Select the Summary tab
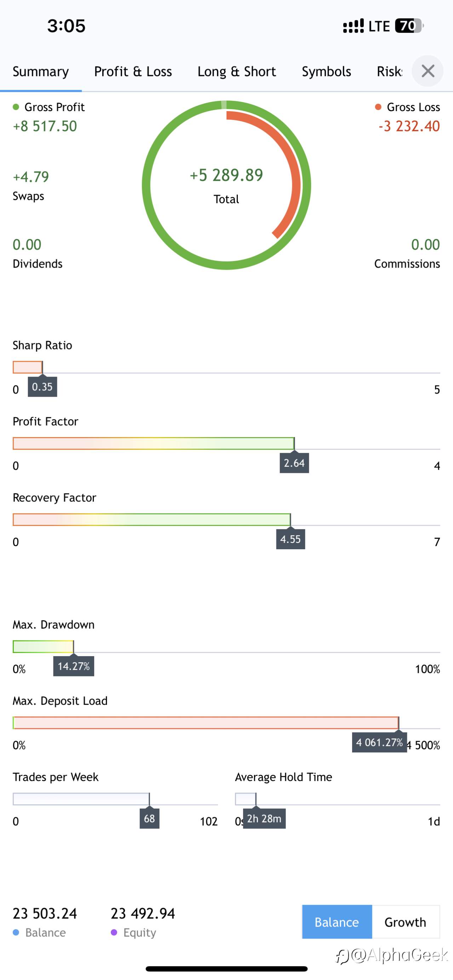This screenshot has width=453, height=980. (x=41, y=71)
